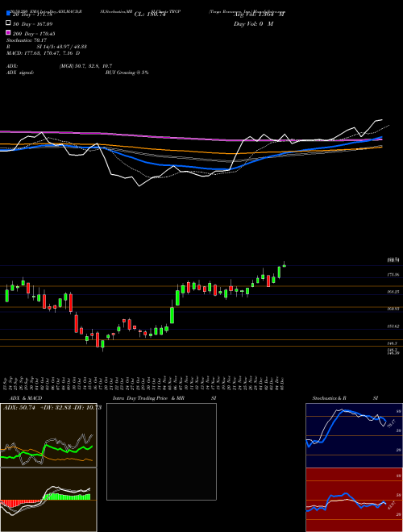The width and height of the screenshot is (403, 532).
Task: Click the lowest red candle near 146
Action: click(98, 339)
